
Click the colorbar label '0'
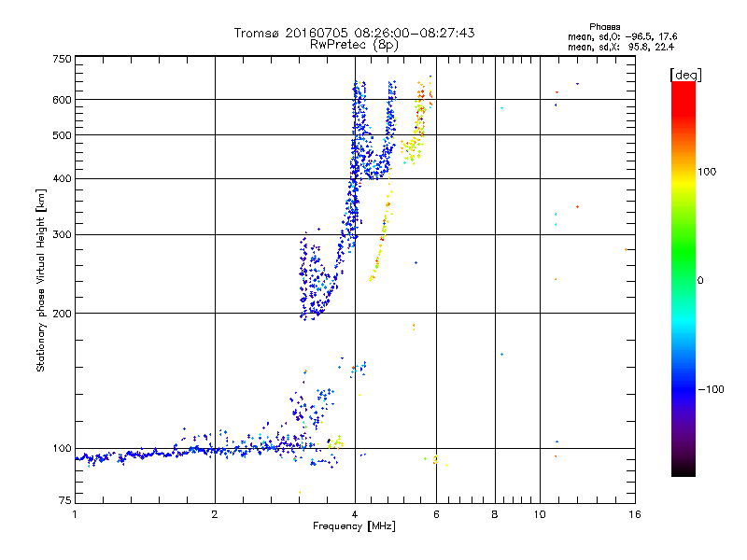(699, 281)
